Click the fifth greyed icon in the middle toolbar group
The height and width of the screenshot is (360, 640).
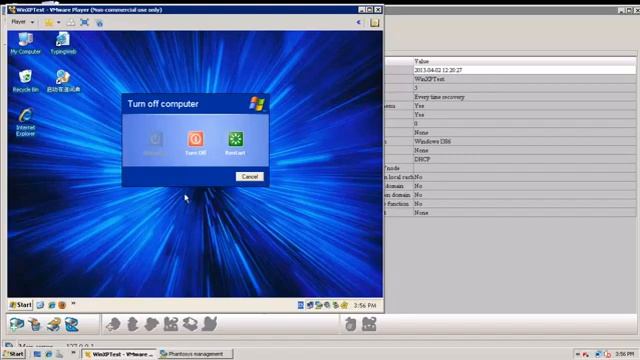point(190,324)
